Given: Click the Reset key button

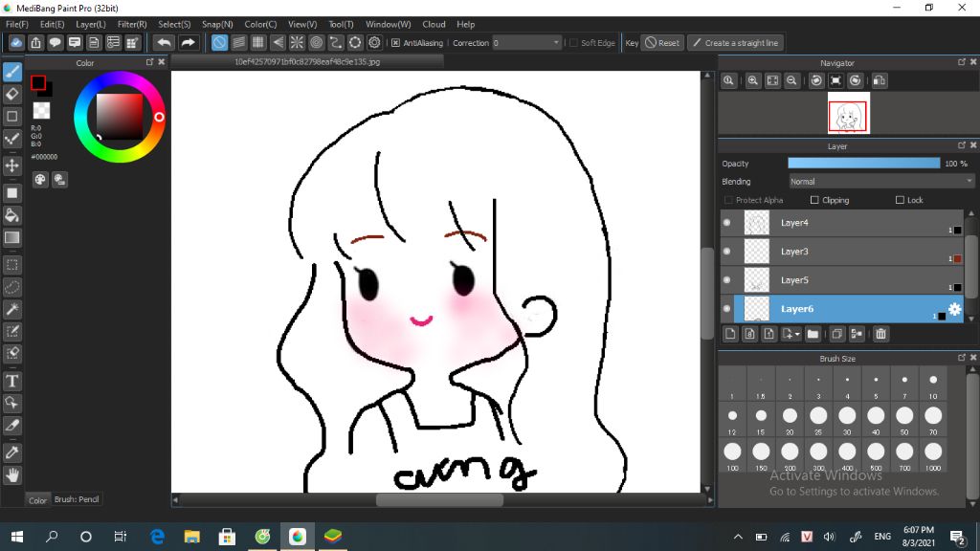Looking at the screenshot, I should tap(662, 43).
